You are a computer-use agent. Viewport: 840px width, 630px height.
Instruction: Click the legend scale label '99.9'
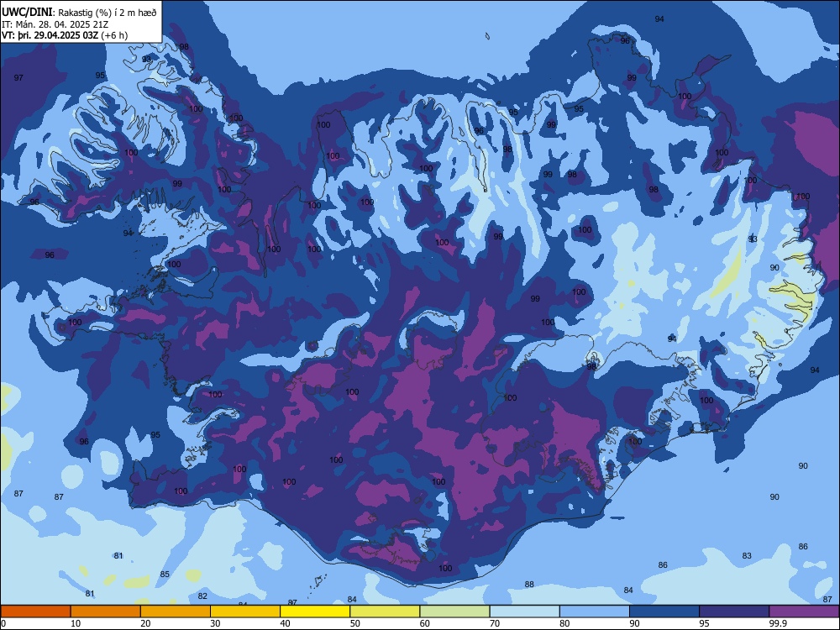coord(777,623)
